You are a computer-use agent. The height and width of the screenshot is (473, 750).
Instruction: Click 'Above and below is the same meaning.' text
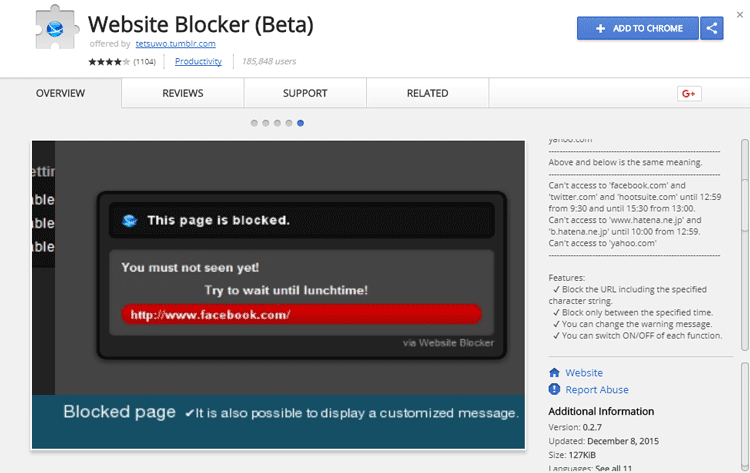point(625,162)
